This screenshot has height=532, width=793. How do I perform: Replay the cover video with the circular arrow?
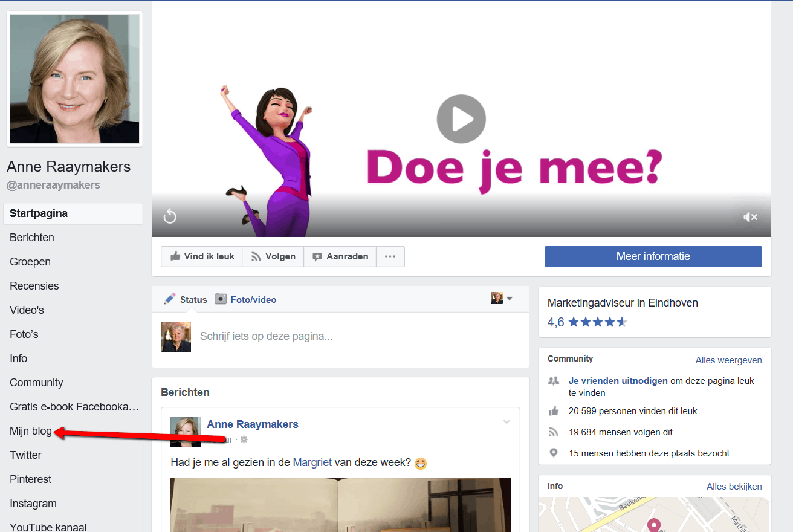[x=170, y=216]
